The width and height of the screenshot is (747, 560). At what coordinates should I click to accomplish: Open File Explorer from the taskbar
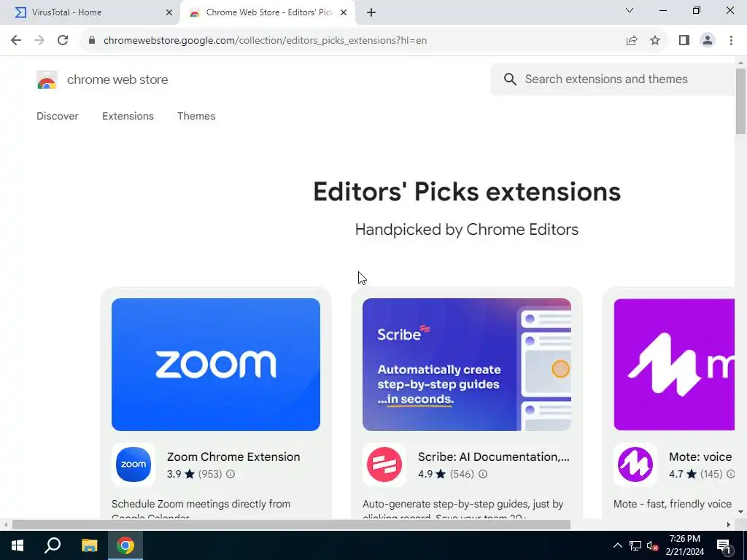[x=89, y=545]
